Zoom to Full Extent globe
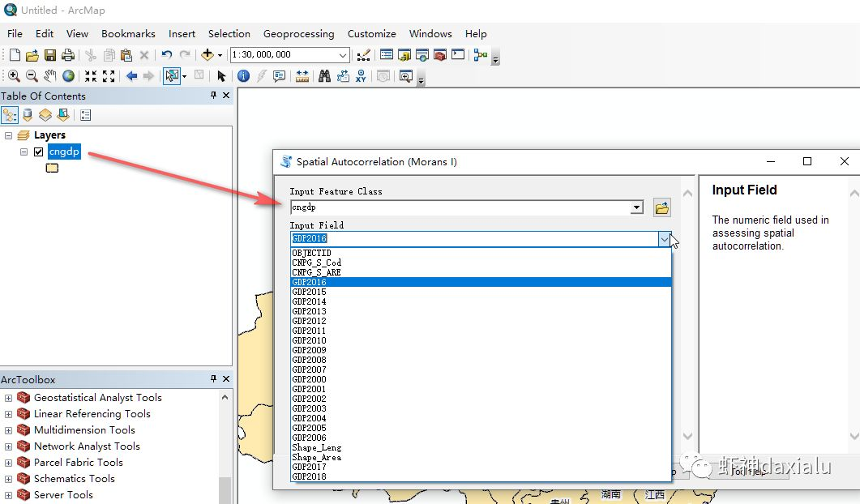860x504 pixels. pos(68,76)
